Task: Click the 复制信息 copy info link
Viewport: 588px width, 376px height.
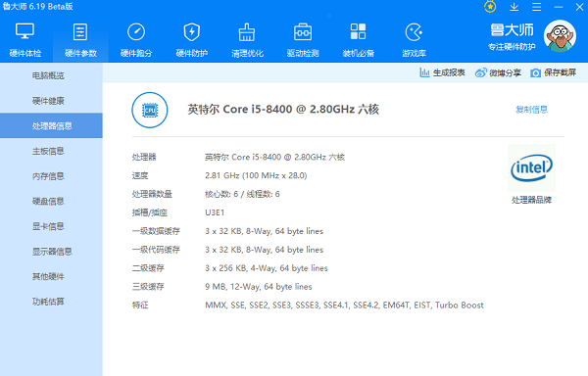Action: pyautogui.click(x=531, y=110)
